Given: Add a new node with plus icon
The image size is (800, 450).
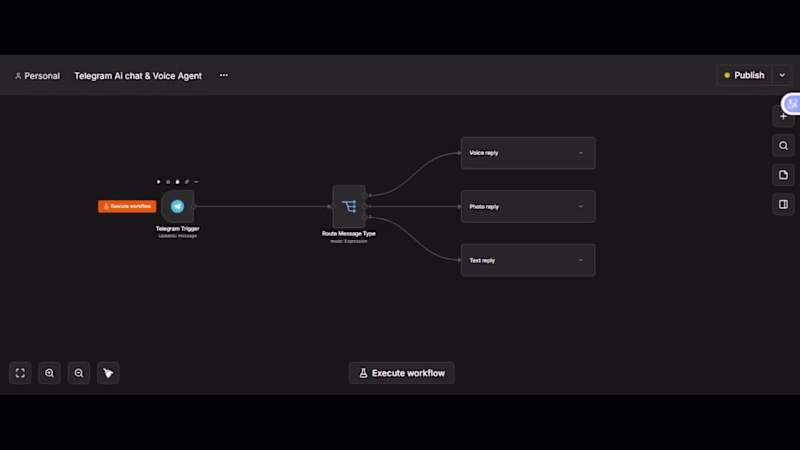Looking at the screenshot, I should pyautogui.click(x=783, y=116).
